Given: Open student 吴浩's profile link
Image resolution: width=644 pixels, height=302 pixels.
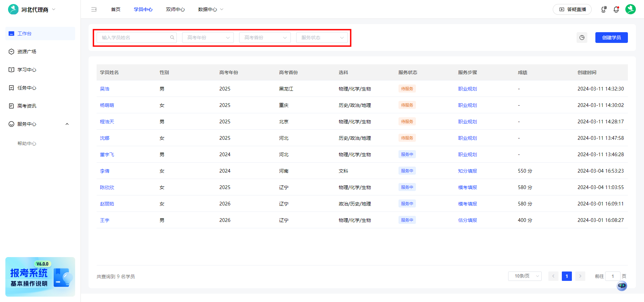Looking at the screenshot, I should [105, 88].
